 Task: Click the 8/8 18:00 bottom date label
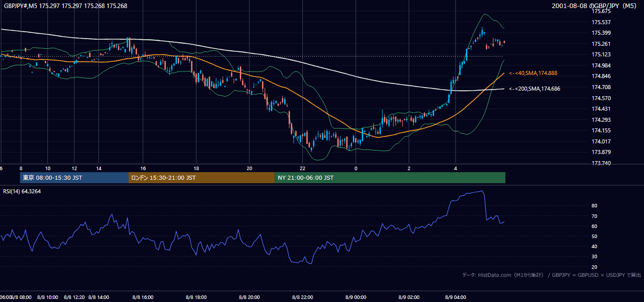(196, 297)
